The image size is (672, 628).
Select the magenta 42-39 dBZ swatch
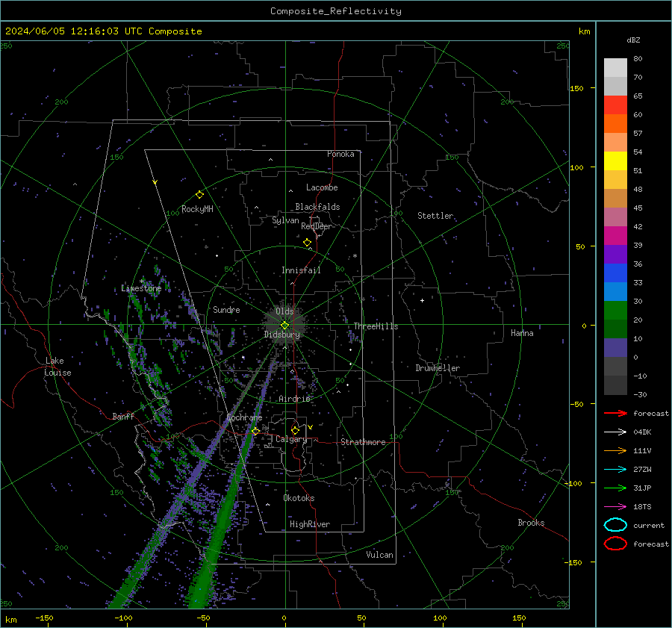[615, 236]
